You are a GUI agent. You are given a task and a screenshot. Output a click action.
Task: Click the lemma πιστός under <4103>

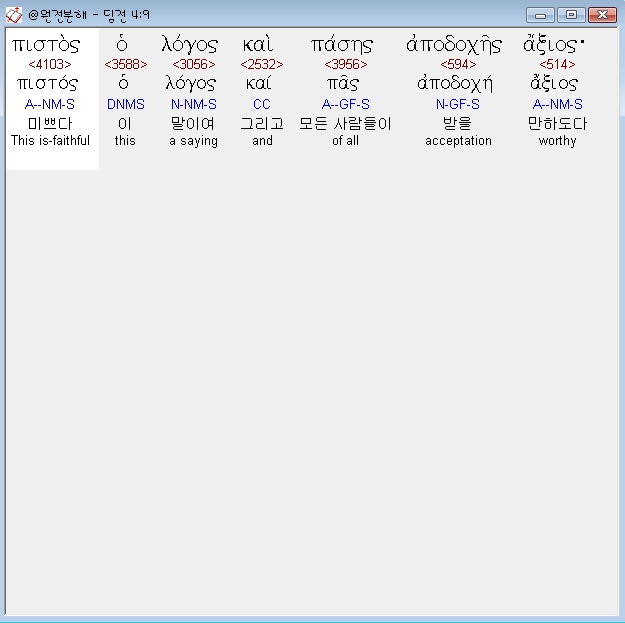[47, 83]
